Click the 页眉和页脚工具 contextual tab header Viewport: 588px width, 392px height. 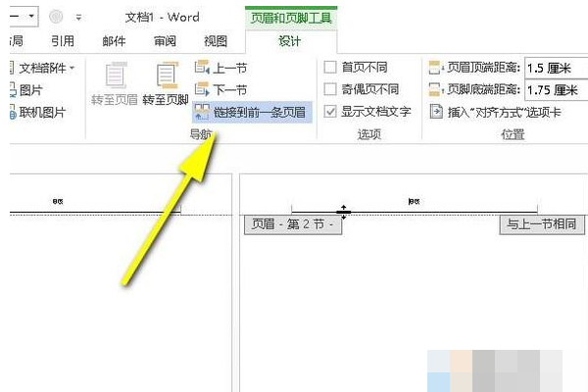coord(291,18)
